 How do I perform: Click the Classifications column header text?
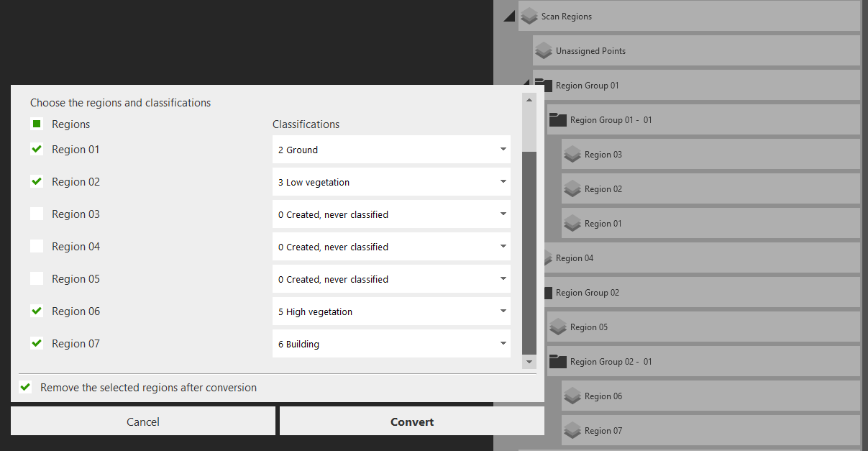pos(306,124)
